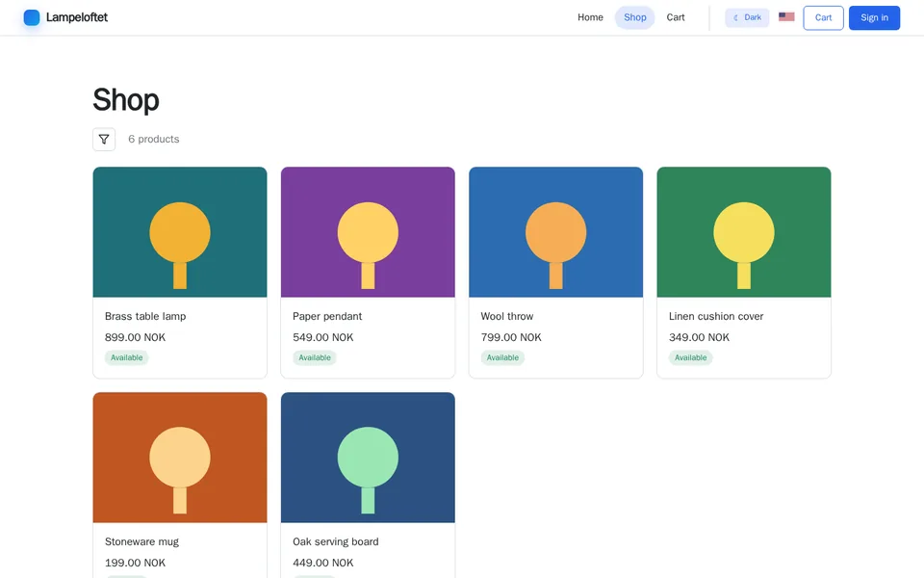This screenshot has width=924, height=578.
Task: Switch language using the US flag icon
Action: click(786, 17)
